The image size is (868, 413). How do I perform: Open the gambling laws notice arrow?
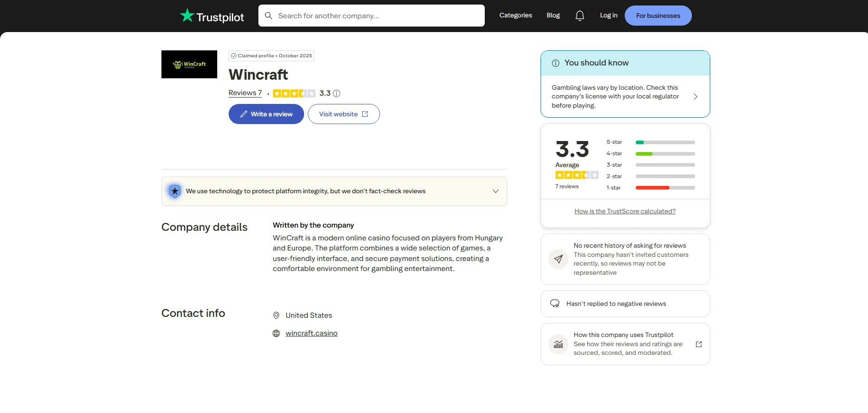(696, 97)
